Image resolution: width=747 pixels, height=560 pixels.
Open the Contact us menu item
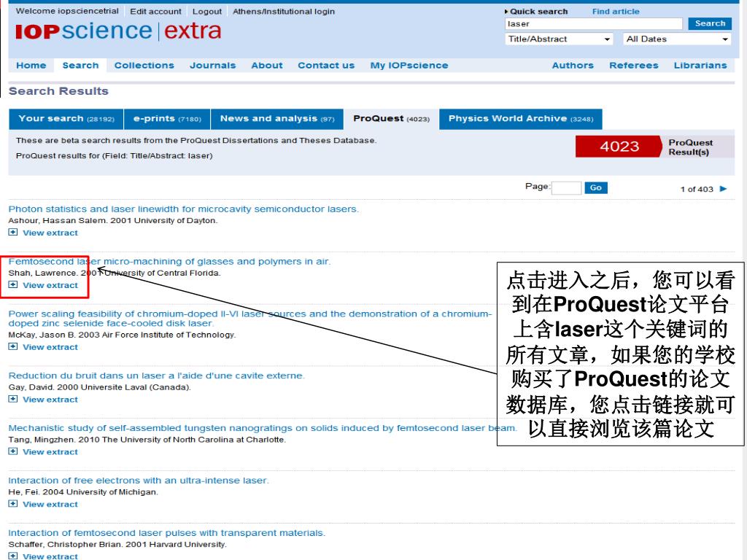326,65
